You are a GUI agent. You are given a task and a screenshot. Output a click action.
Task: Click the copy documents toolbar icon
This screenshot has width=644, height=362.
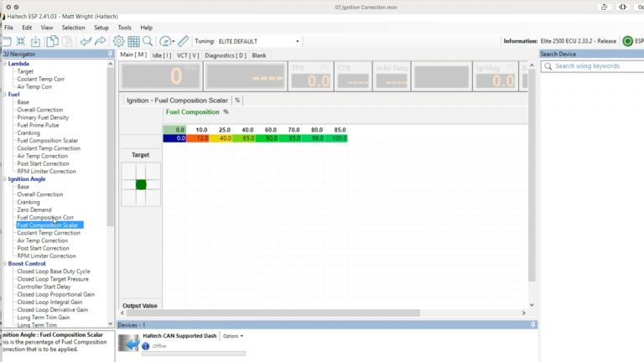[53, 41]
